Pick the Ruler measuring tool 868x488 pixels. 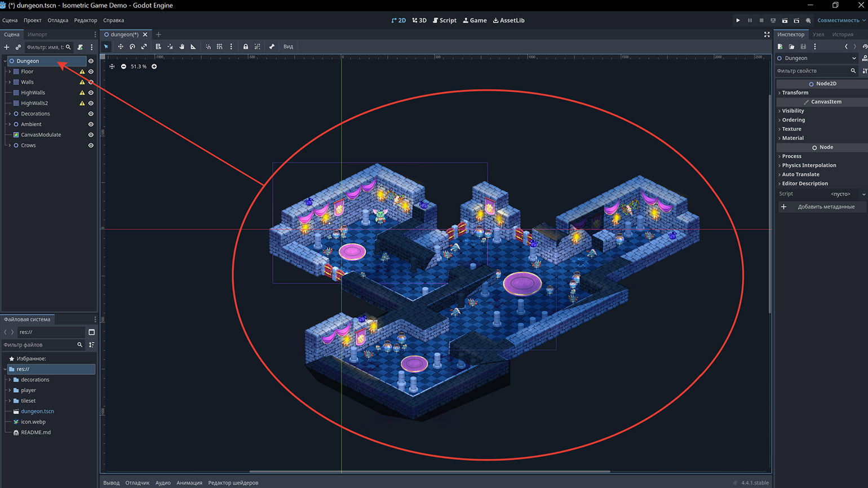(193, 47)
